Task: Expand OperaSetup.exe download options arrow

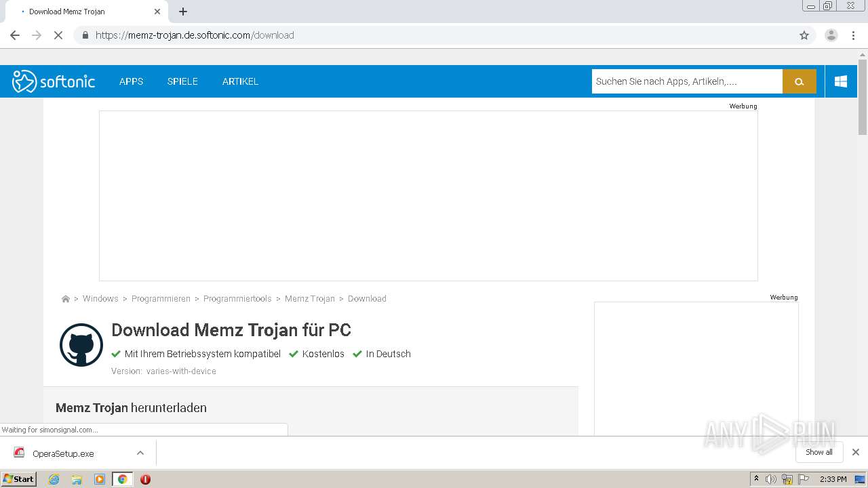Action: tap(140, 453)
